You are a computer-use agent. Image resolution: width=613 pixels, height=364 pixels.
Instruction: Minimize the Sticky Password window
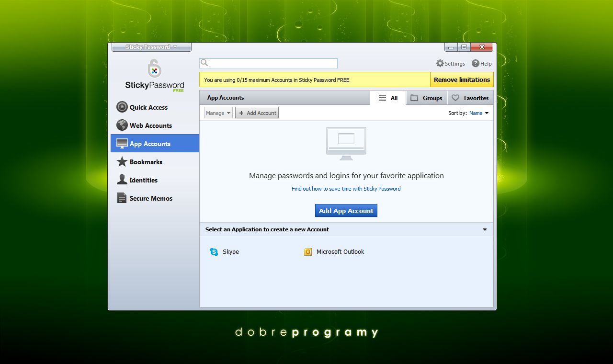click(x=451, y=47)
